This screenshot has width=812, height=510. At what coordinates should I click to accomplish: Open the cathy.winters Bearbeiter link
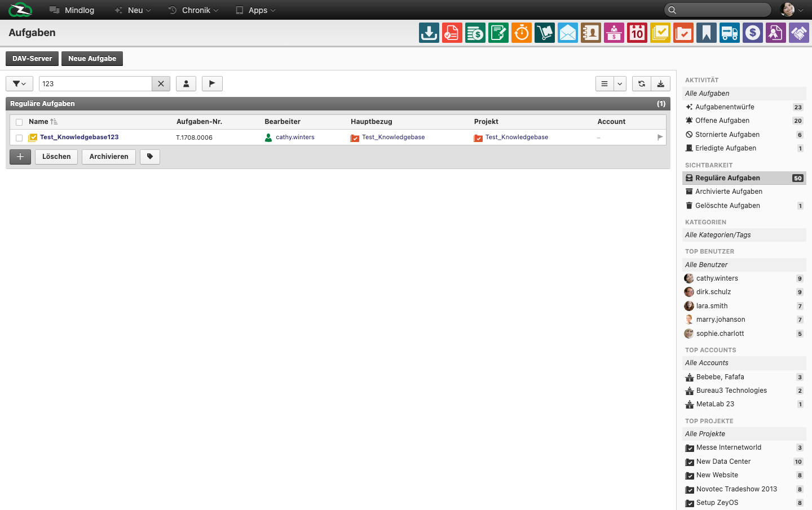[x=295, y=137]
